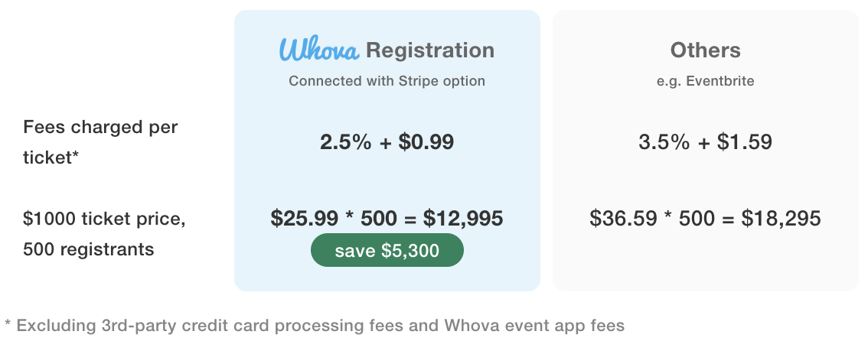The image size is (868, 341).
Task: Click the Others column heading
Action: pos(705,50)
